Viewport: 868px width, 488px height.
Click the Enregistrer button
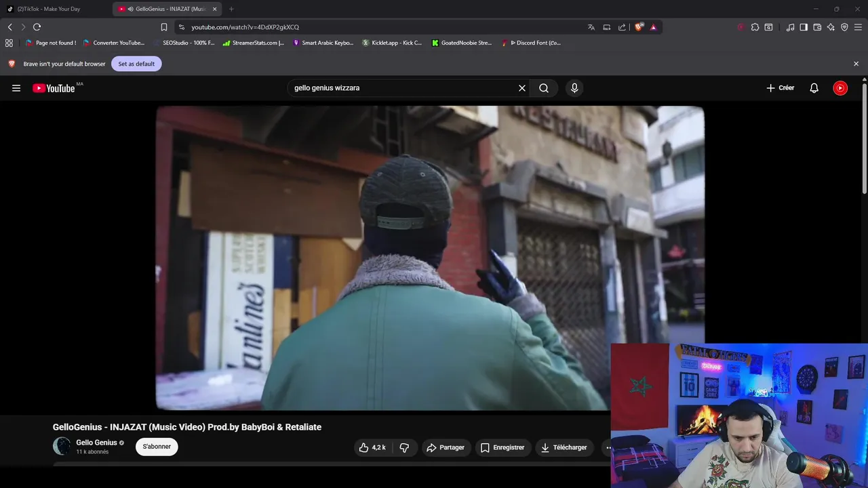[502, 447]
